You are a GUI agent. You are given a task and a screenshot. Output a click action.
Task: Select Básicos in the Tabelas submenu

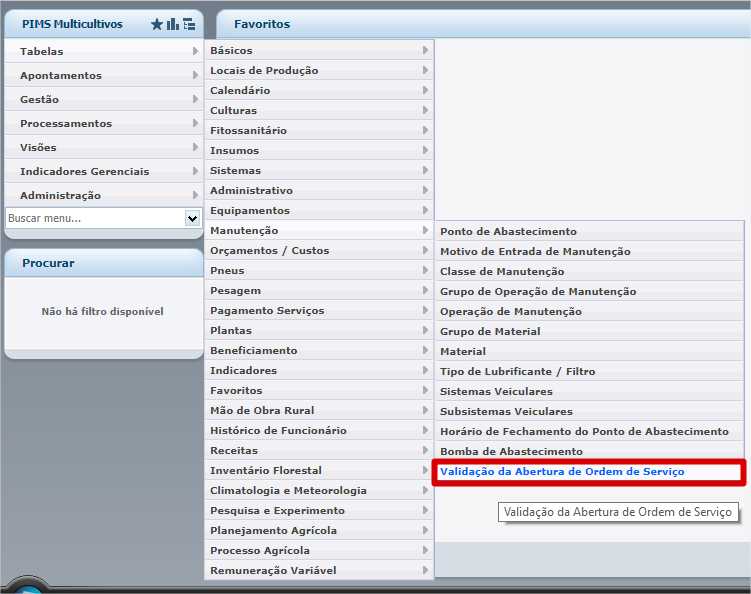(x=319, y=50)
